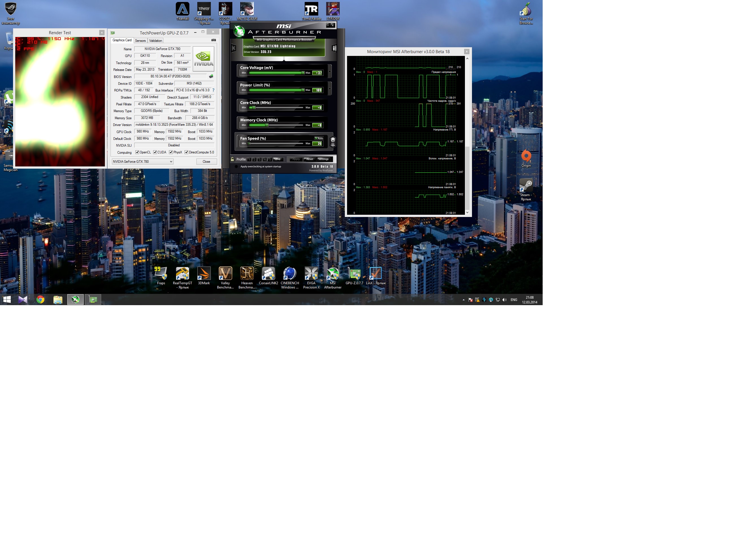
Task: Expand the Core Voltage arrow in Afterburner
Action: [x=330, y=71]
